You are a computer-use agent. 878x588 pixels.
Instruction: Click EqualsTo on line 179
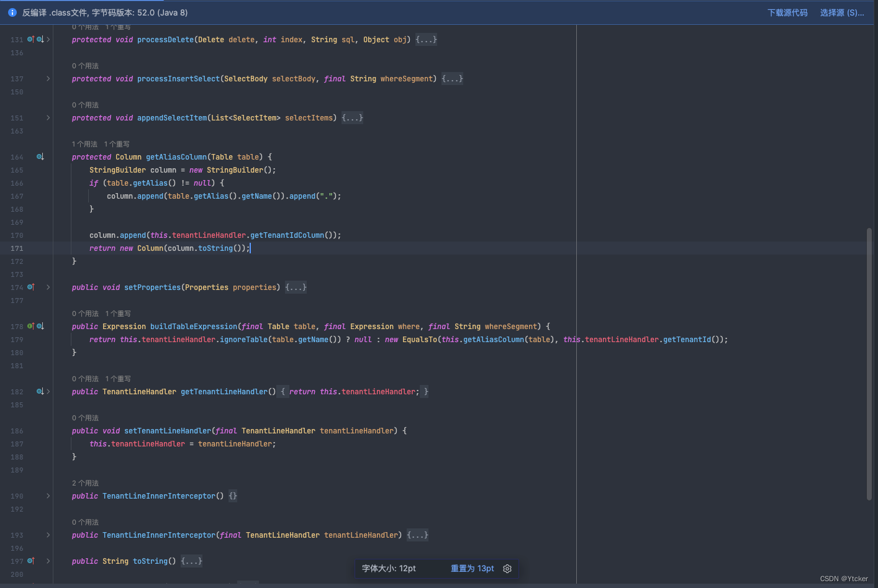pyautogui.click(x=420, y=340)
